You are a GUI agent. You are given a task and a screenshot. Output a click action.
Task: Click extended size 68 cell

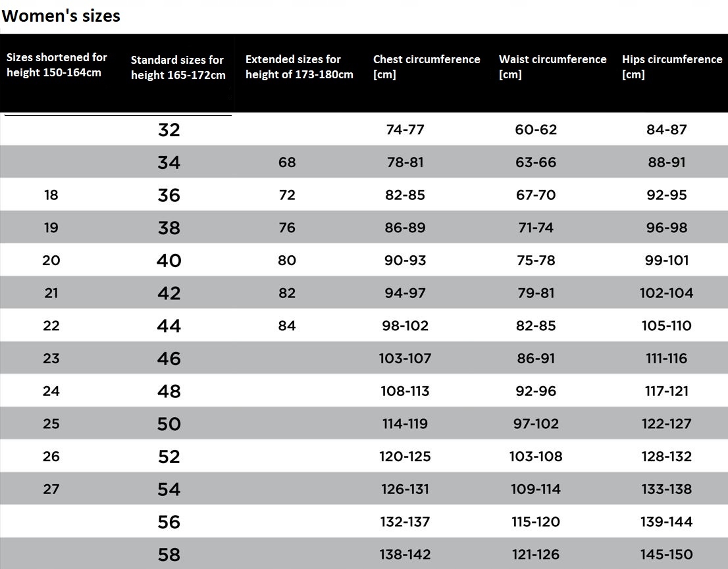[287, 162]
